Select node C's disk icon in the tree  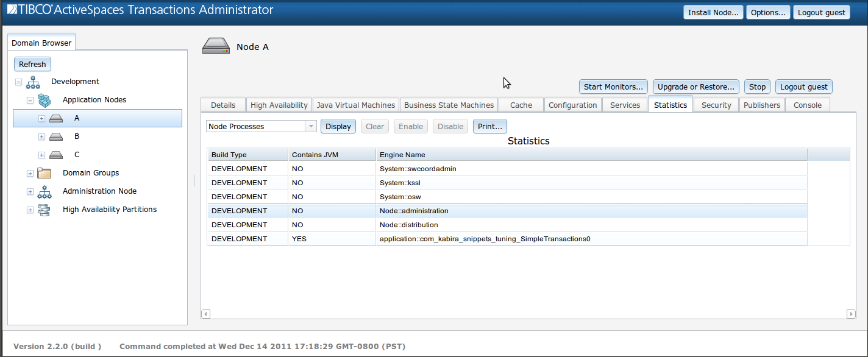tap(56, 155)
